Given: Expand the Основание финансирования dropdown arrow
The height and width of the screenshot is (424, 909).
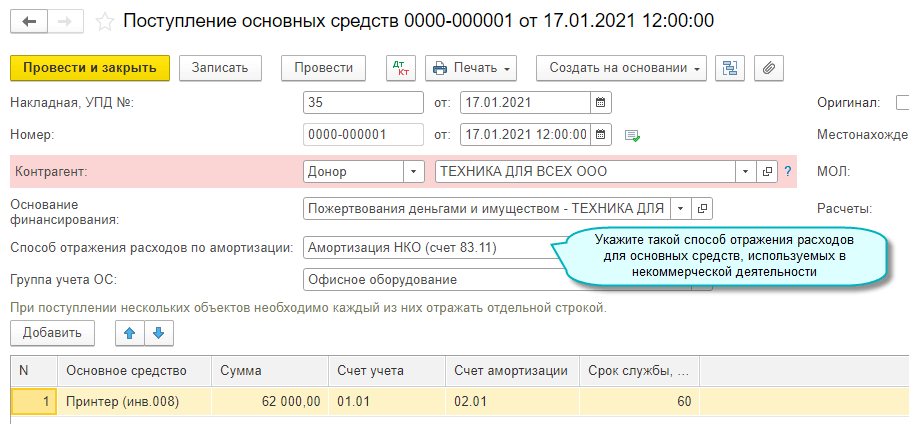Looking at the screenshot, I should 681,209.
